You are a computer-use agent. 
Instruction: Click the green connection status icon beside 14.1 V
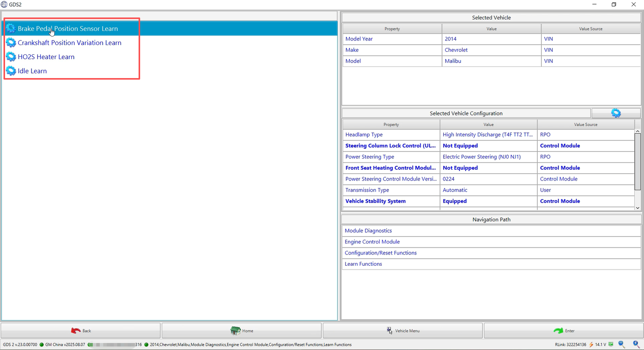point(611,345)
